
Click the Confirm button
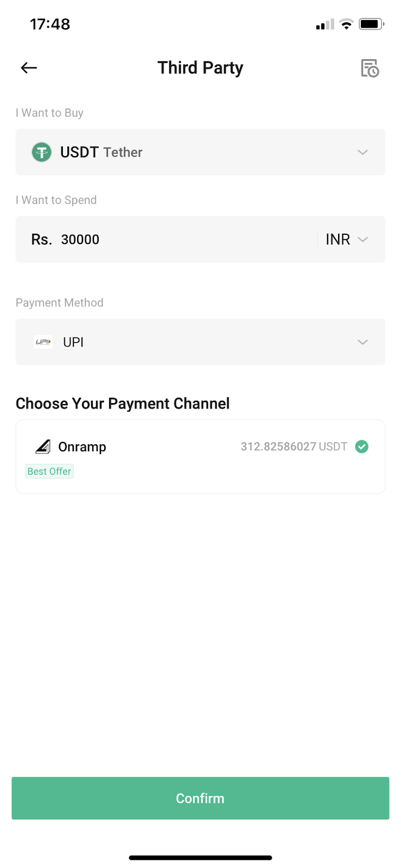200,798
